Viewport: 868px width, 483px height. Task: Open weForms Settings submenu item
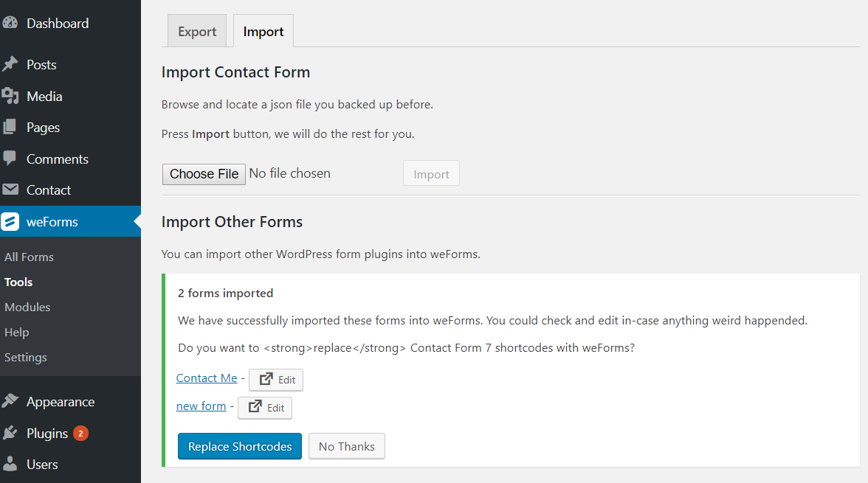[x=25, y=358]
